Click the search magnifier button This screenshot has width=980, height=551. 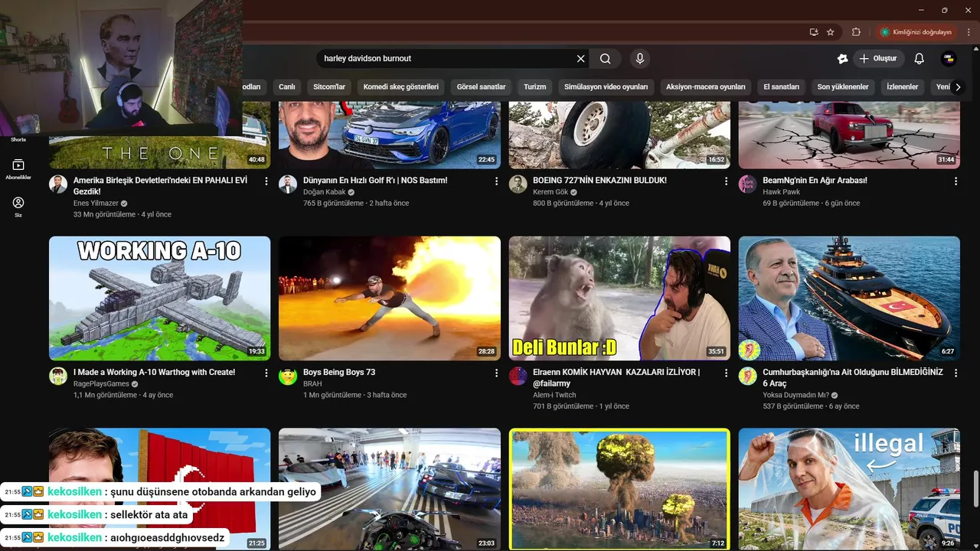tap(606, 59)
